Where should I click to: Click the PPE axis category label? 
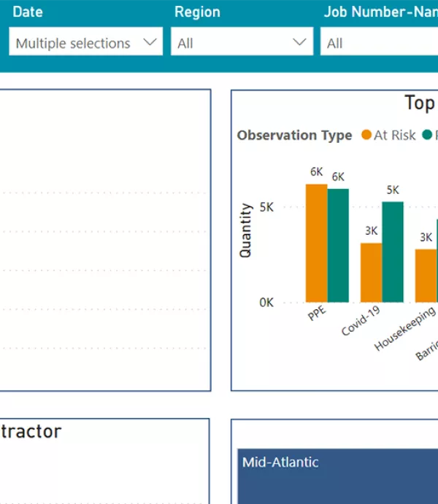coord(317,313)
